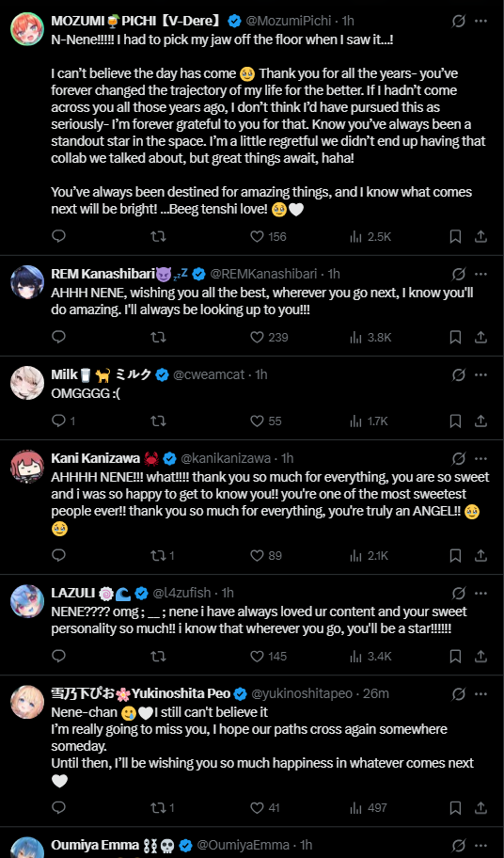Toggle bookmark on MOZUMI PICHI's reply
504x858 pixels.
pos(455,236)
